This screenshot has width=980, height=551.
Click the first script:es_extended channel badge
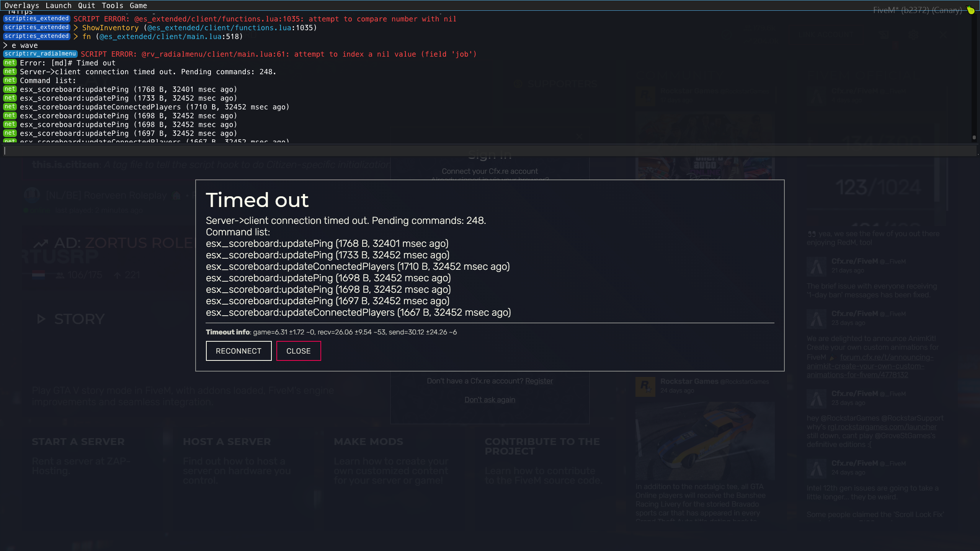[x=37, y=19]
